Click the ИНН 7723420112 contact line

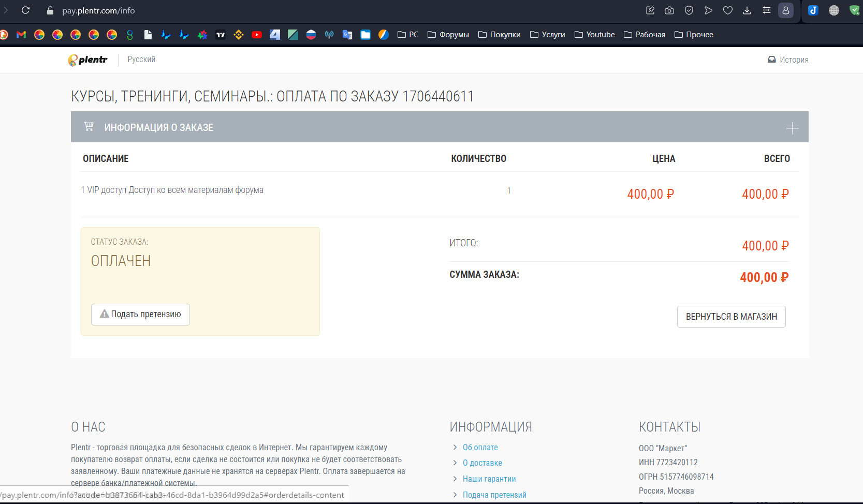(x=668, y=462)
